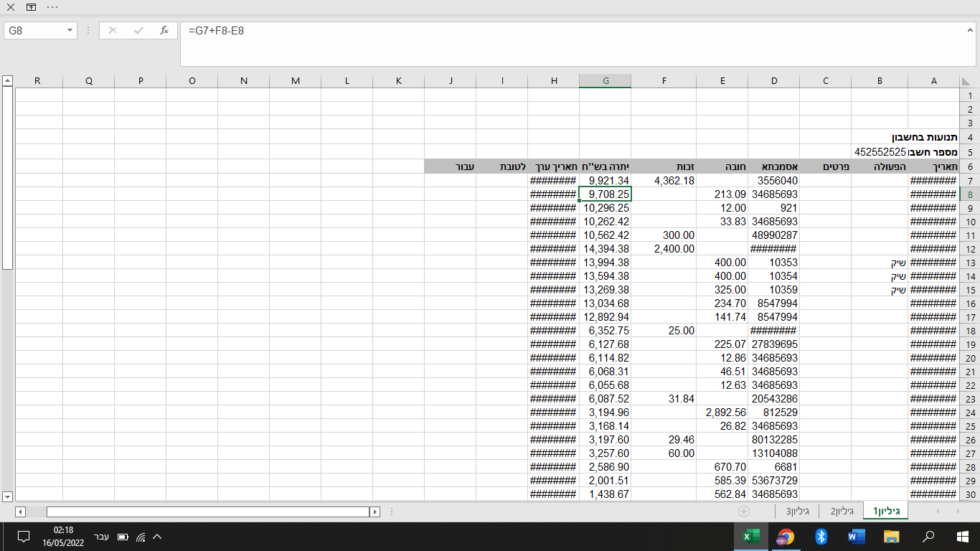Screen dimensions: 980x551
Task: Select the cell containing 3556040
Action: (x=774, y=181)
